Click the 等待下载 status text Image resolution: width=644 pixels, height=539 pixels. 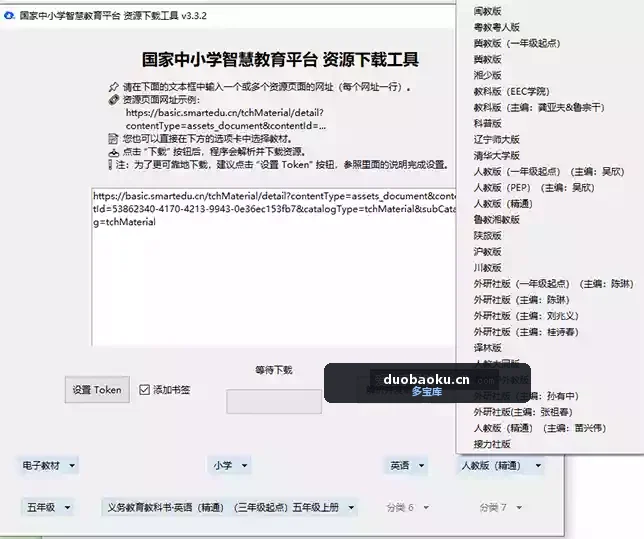(x=274, y=370)
